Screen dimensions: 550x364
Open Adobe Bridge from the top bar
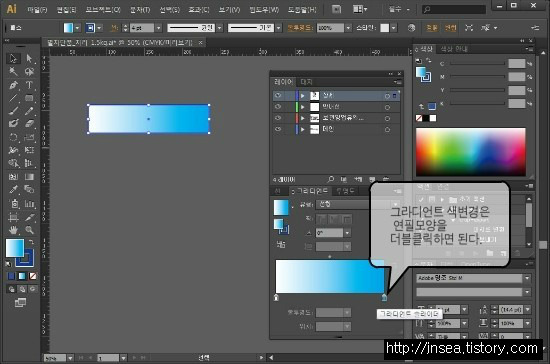click(x=336, y=9)
